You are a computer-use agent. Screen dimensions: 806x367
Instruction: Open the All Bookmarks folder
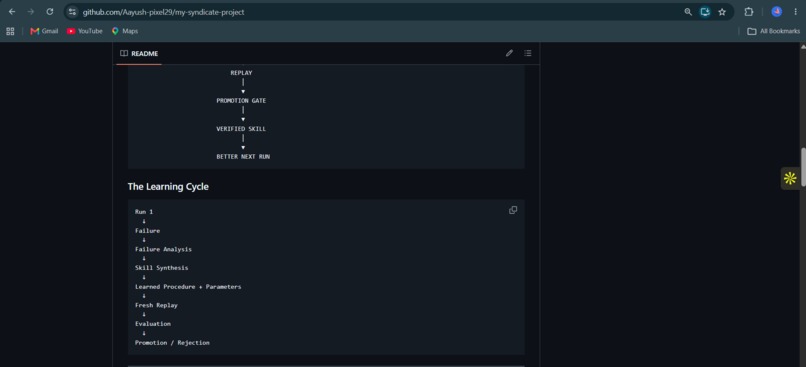[773, 31]
